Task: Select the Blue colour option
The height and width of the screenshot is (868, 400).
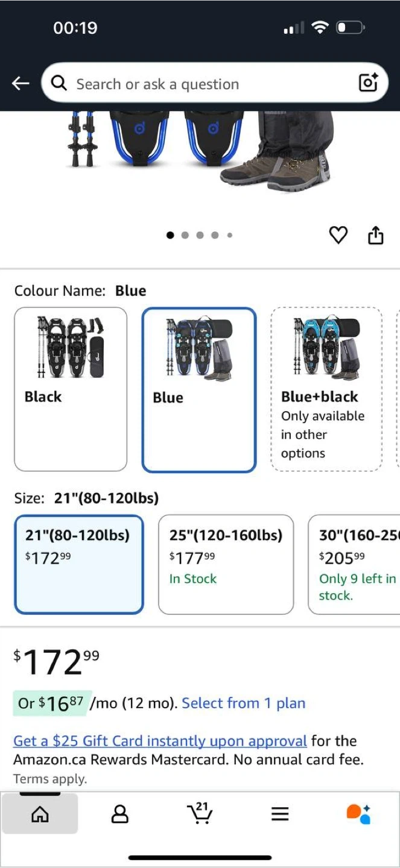Action: click(199, 390)
